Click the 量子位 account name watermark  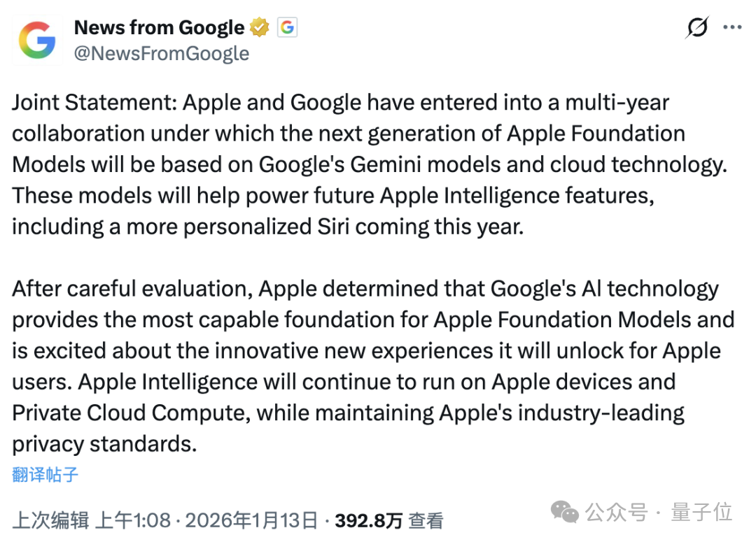701,512
